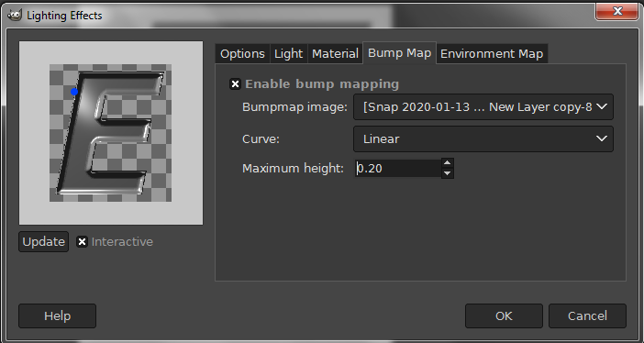The height and width of the screenshot is (343, 644).
Task: Click the letter E preview image
Action: pyautogui.click(x=110, y=133)
